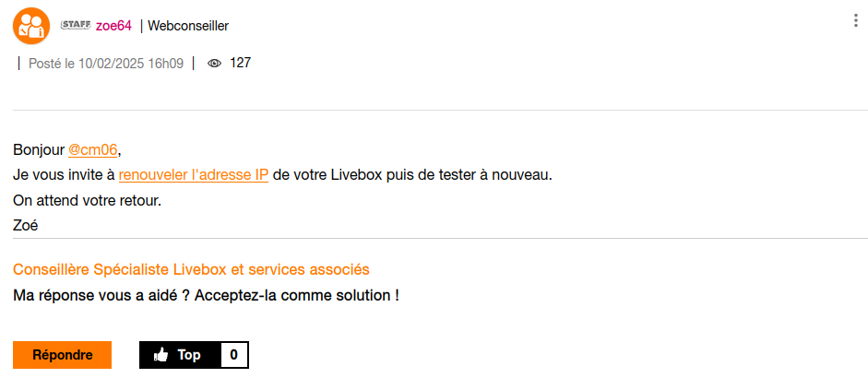Click the STAFF badge icon
Viewport: 868px width, 378px height.
75,25
